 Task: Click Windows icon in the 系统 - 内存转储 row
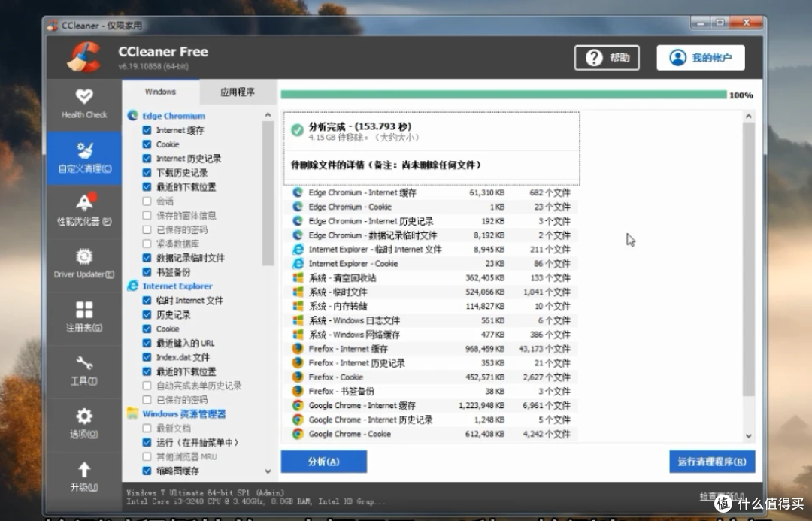coord(298,306)
